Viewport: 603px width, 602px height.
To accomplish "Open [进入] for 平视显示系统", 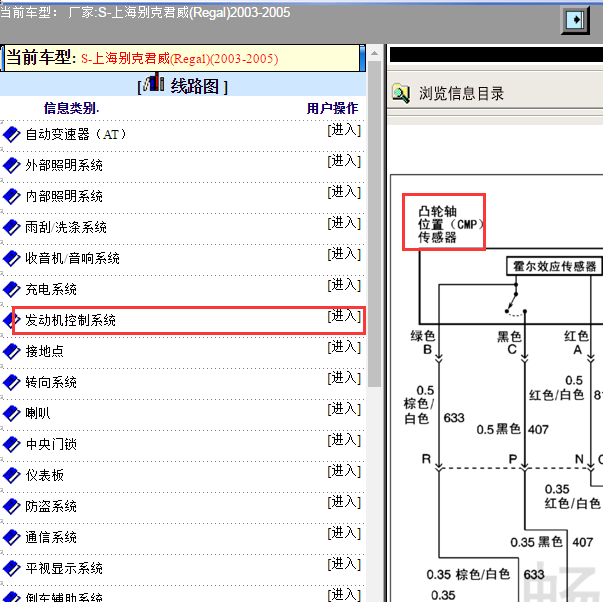I will 344,564.
